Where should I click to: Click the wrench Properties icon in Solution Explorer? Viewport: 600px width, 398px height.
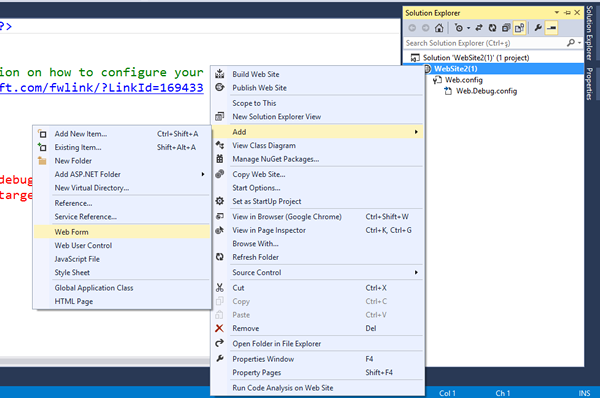coord(538,28)
